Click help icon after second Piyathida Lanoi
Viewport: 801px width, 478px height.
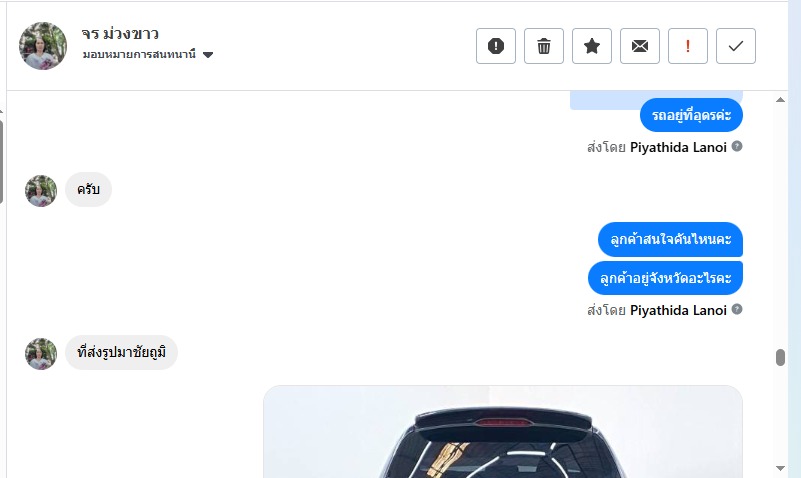click(x=737, y=309)
